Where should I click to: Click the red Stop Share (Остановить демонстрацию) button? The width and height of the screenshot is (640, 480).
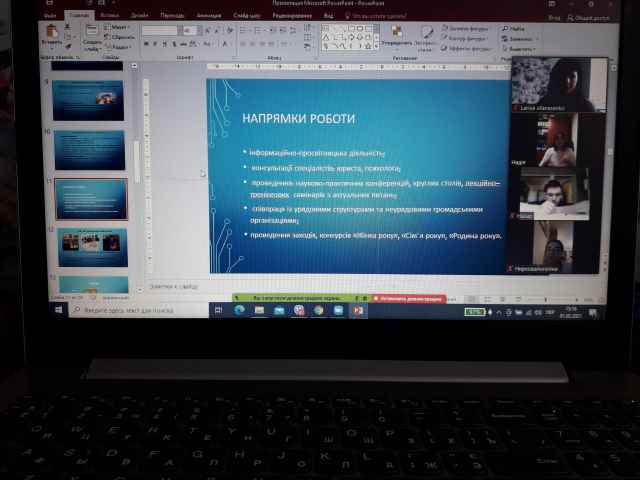point(409,299)
